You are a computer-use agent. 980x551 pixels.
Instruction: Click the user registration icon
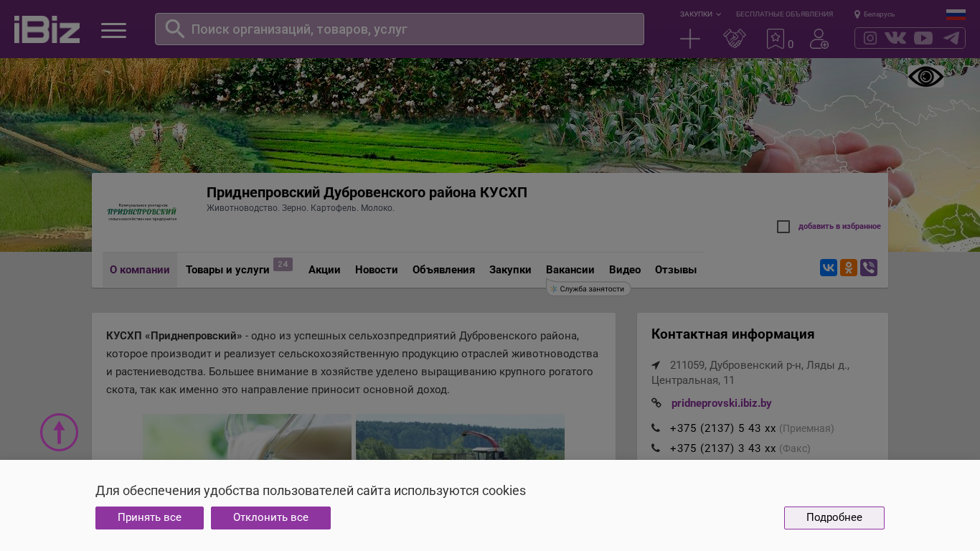[x=819, y=39]
